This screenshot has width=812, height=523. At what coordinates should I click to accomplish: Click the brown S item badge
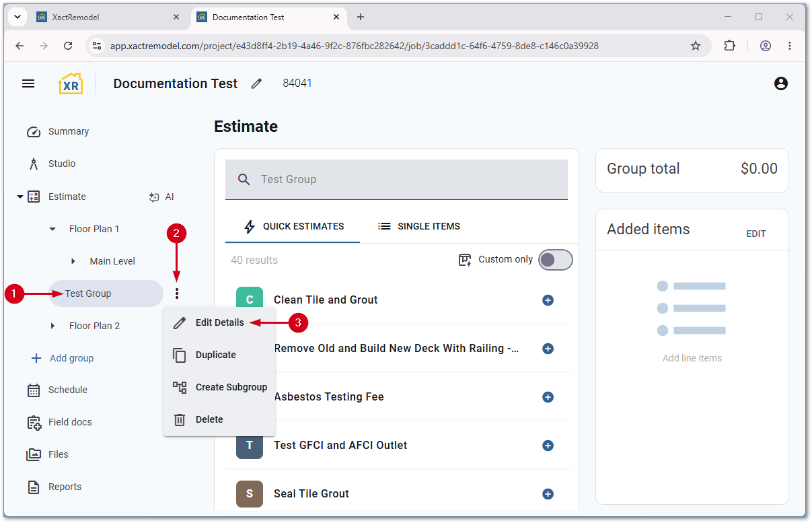(x=250, y=493)
